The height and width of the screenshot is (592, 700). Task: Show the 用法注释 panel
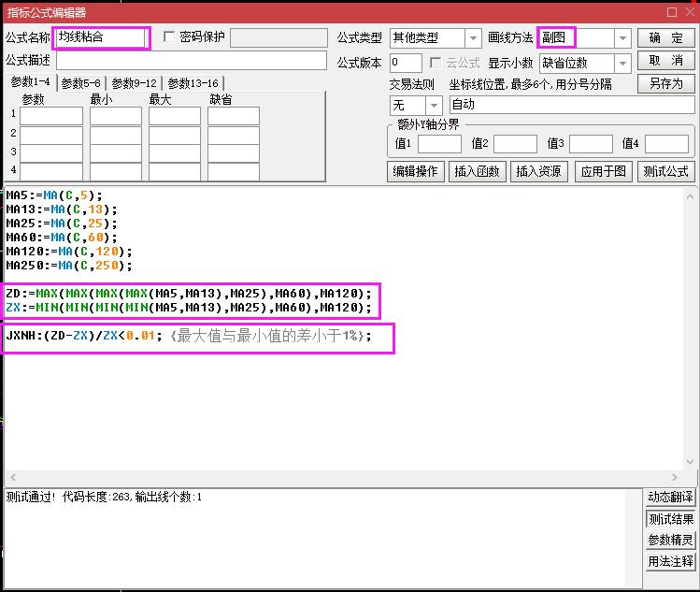[671, 562]
